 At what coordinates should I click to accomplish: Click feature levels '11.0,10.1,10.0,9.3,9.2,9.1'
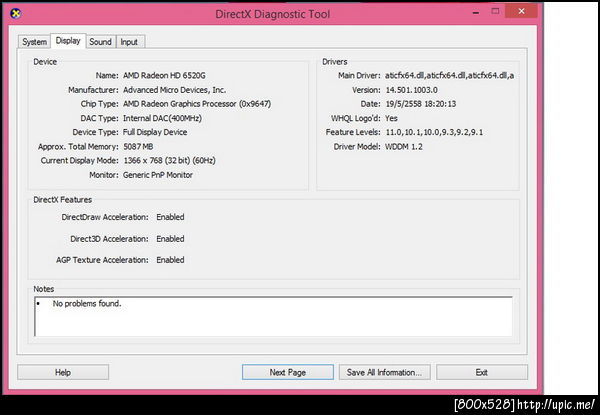coord(434,132)
